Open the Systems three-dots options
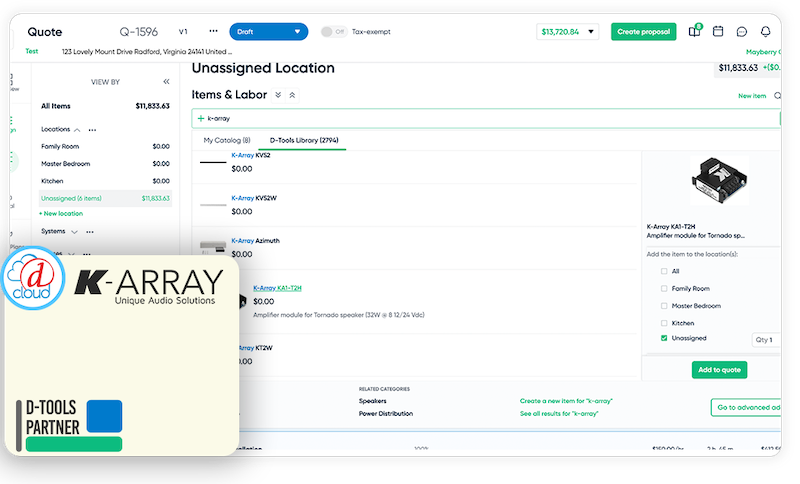Screen dimensions: 800x484 tap(90, 232)
